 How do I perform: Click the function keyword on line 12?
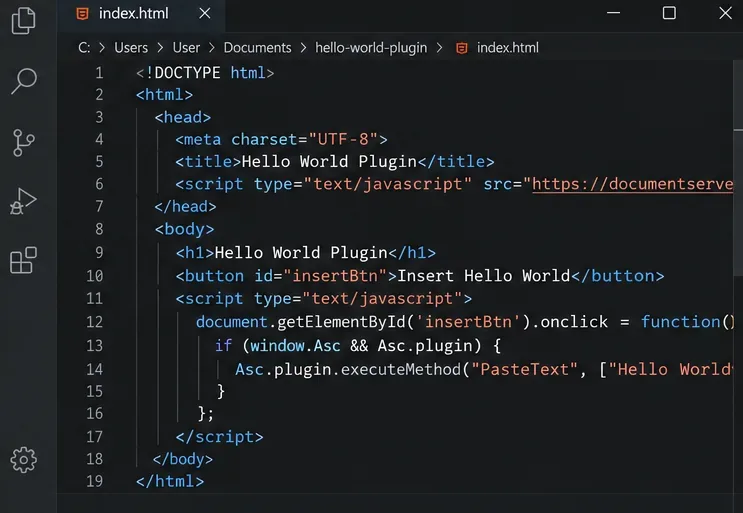tap(680, 322)
